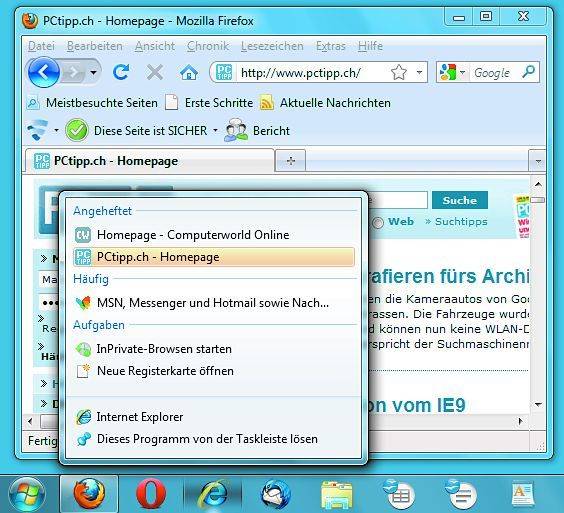Click the Thunderbird mail taskbar icon

tap(276, 495)
